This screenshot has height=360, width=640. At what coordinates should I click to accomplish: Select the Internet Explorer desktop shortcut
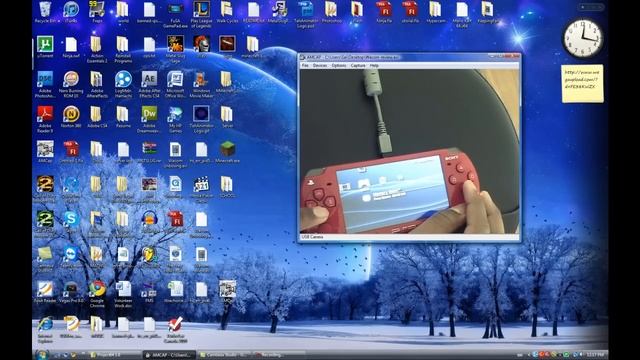[45, 329]
